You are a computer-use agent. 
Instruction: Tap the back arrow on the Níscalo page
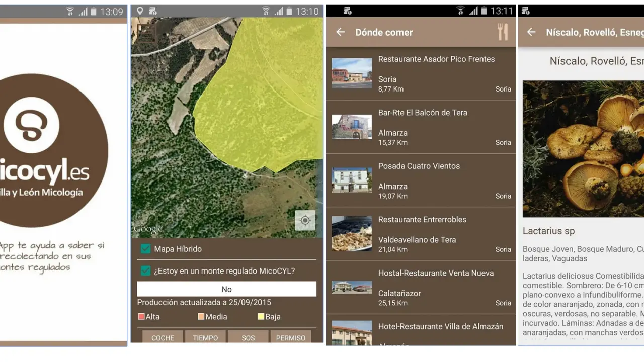click(x=531, y=32)
